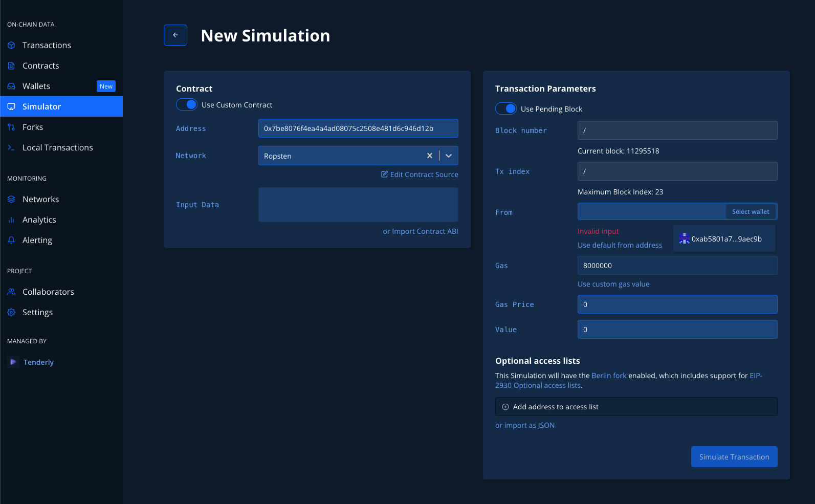Click the Settings gear icon

[x=11, y=312]
